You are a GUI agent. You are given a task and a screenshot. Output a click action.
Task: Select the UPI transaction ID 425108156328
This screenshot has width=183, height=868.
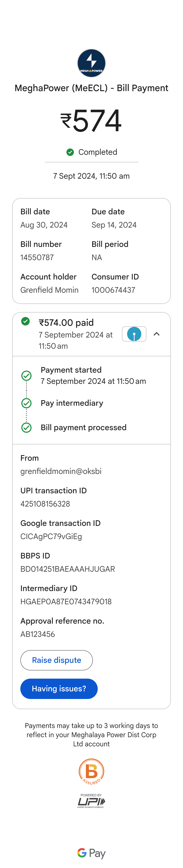pyautogui.click(x=45, y=504)
